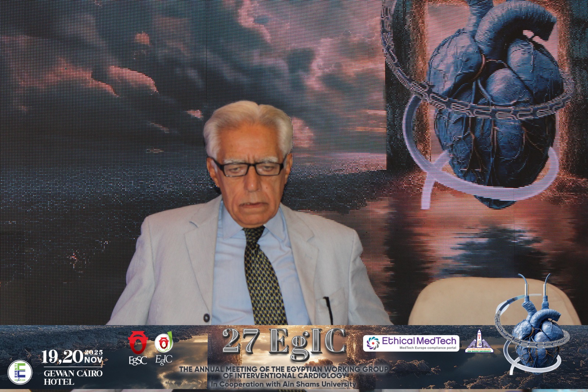The image size is (588, 392).
Task: Click "MedTech Europe compliance portal" subtitle
Action: click(x=427, y=348)
